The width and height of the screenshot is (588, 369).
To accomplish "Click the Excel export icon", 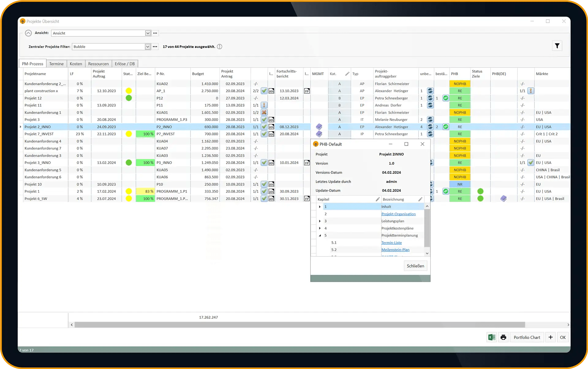I will (x=492, y=337).
